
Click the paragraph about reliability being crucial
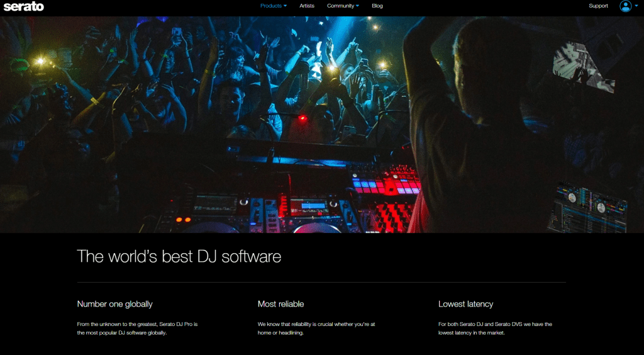[x=316, y=329]
